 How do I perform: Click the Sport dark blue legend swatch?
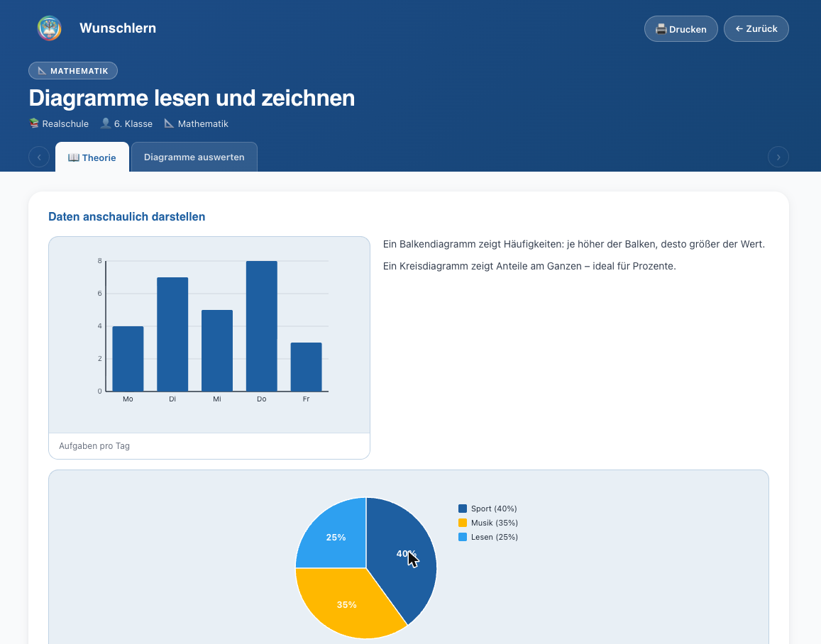click(x=463, y=509)
